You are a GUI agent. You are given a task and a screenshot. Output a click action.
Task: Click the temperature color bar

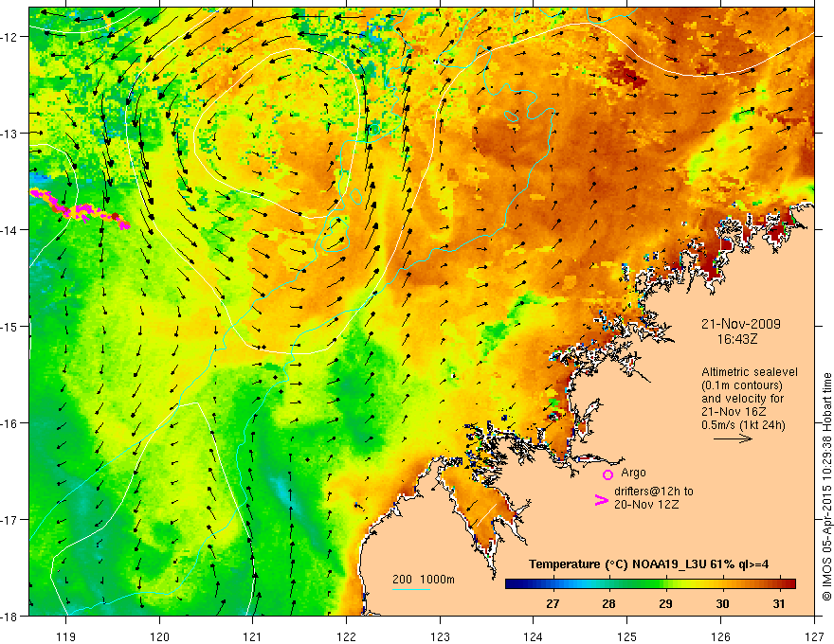(x=650, y=584)
